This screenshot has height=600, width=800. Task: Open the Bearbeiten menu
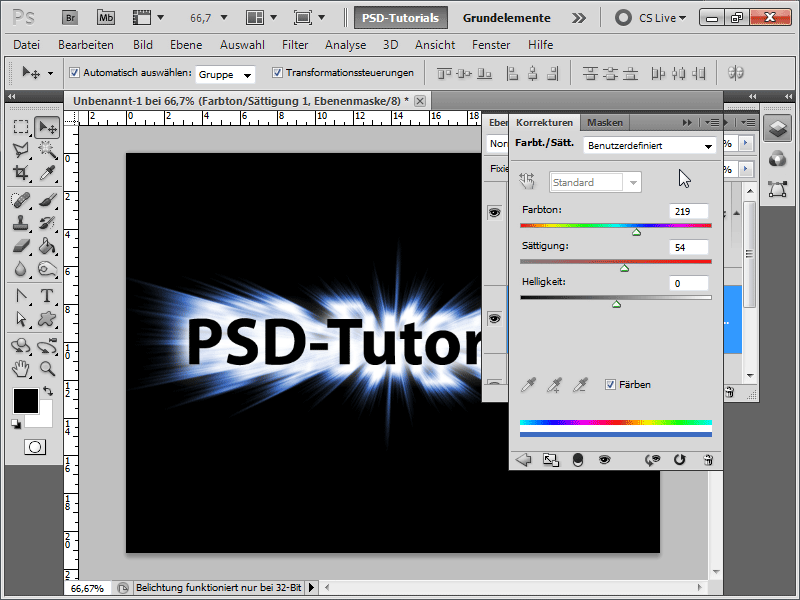[x=86, y=45]
